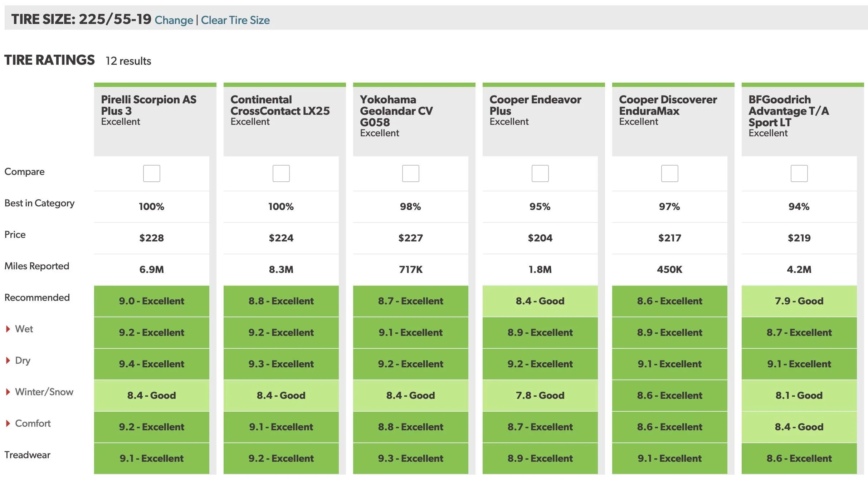
Task: Check Compare for Pirelli Scorpion AS Plus 3
Action: coord(152,173)
